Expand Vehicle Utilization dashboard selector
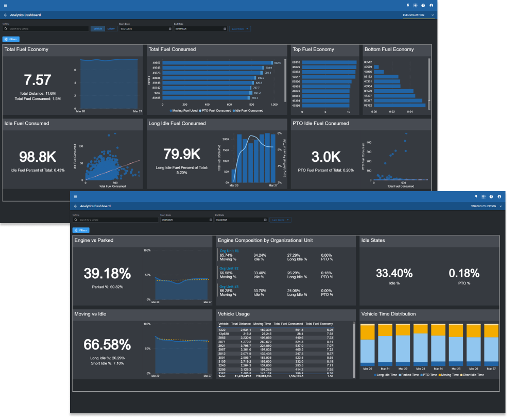The width and height of the screenshot is (515, 420). (x=487, y=206)
